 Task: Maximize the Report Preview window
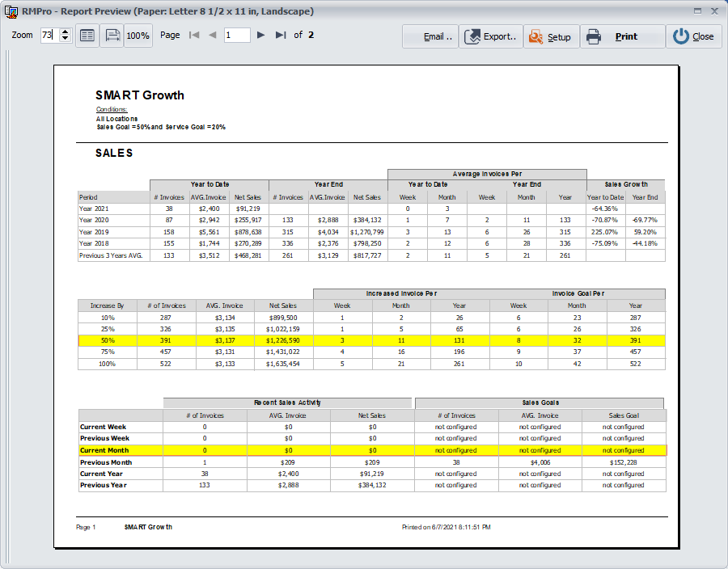[697, 11]
